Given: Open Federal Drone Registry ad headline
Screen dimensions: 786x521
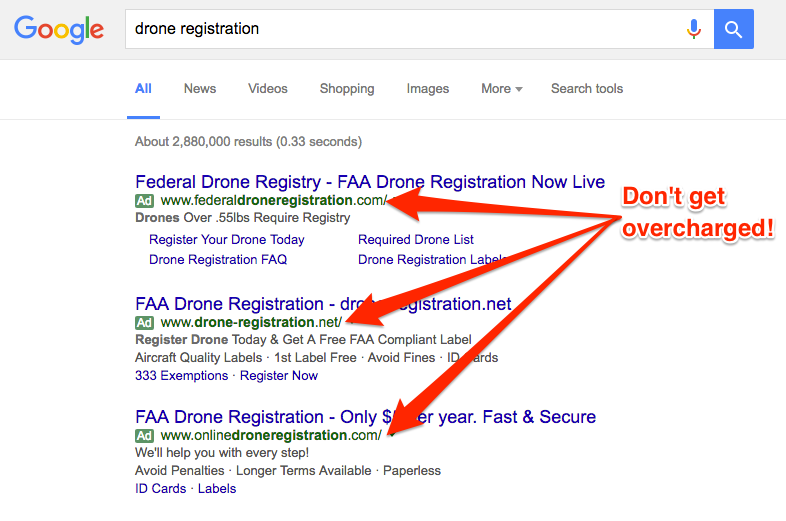Looking at the screenshot, I should [x=370, y=182].
